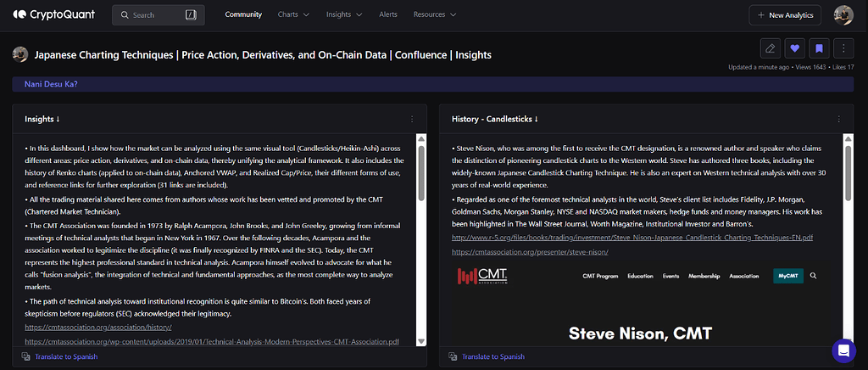
Task: Click the Likes 17 statistic
Action: click(x=843, y=67)
